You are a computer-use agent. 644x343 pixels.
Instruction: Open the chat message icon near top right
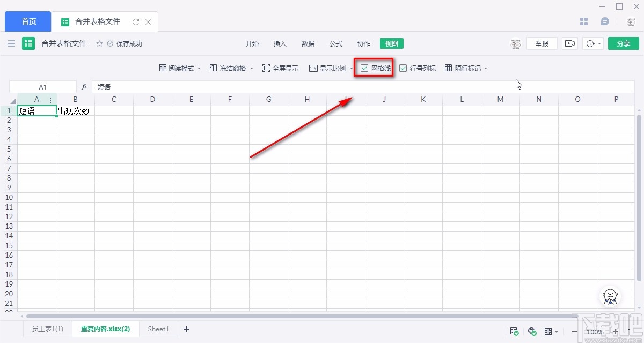605,21
